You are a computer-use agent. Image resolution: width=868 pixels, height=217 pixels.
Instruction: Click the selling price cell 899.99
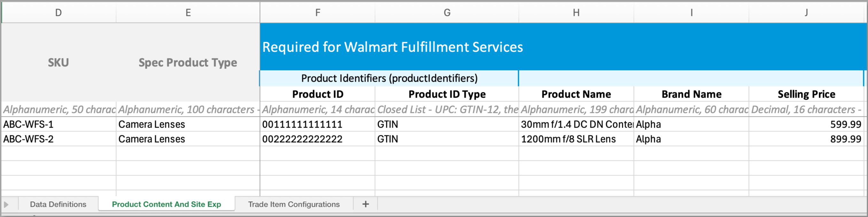point(806,139)
